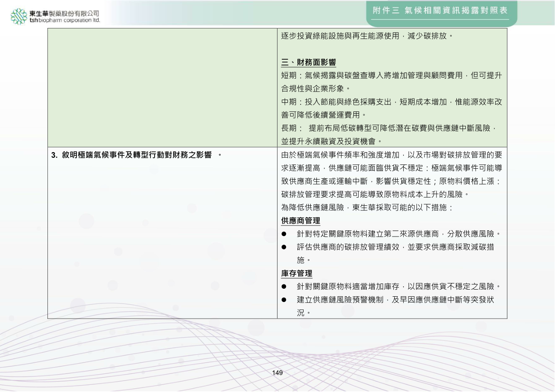Click the bullet before 針對關鍵原物料適當增加庫存

coord(284,287)
